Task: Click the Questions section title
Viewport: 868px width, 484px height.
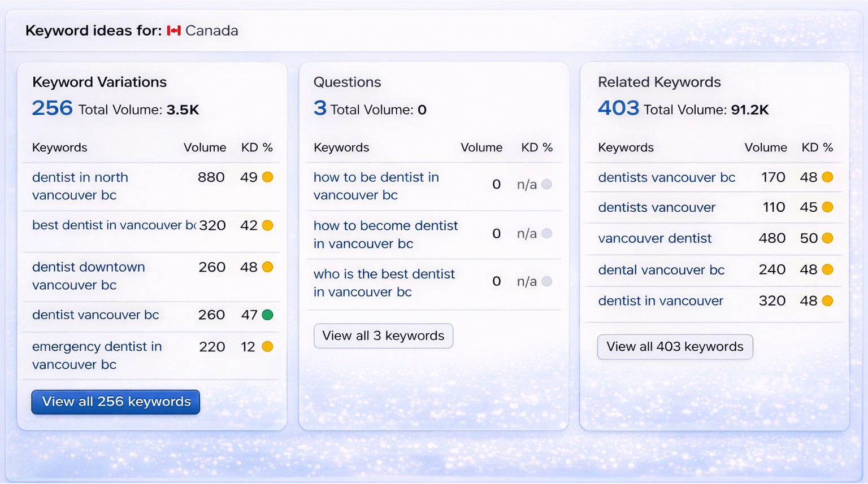Action: (x=347, y=82)
